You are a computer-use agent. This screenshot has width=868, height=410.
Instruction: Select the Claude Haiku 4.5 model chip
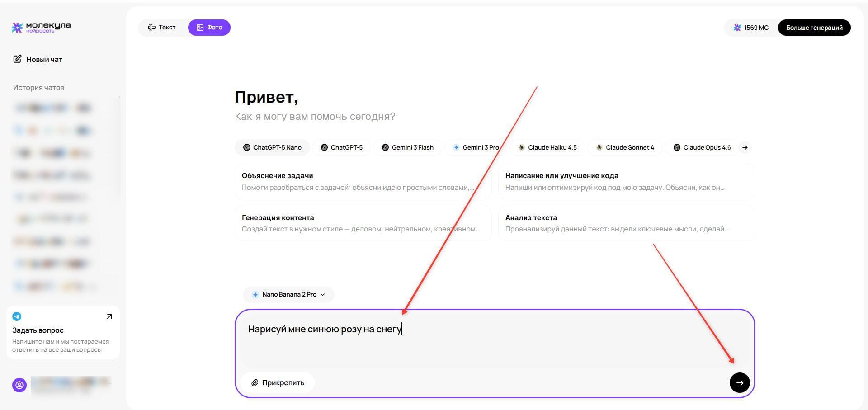tap(547, 147)
